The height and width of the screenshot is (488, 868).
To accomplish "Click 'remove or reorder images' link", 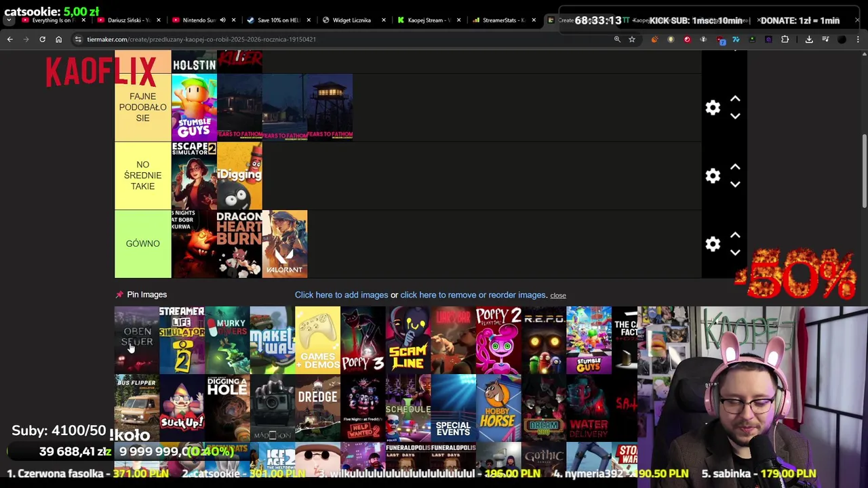I will click(x=473, y=295).
